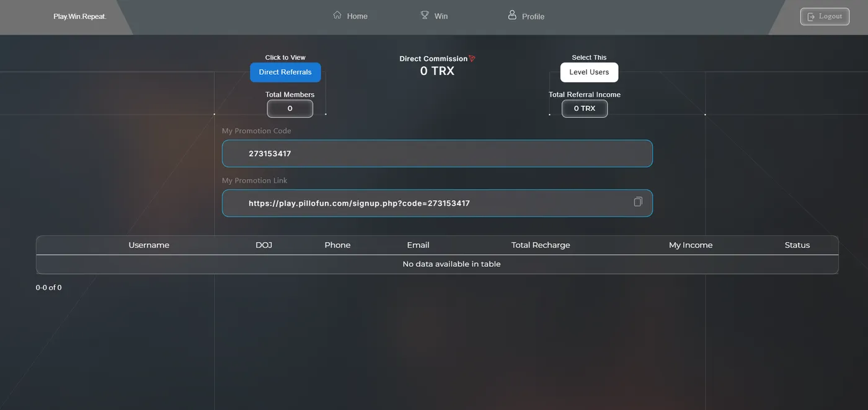View Direct Referrals

[285, 72]
